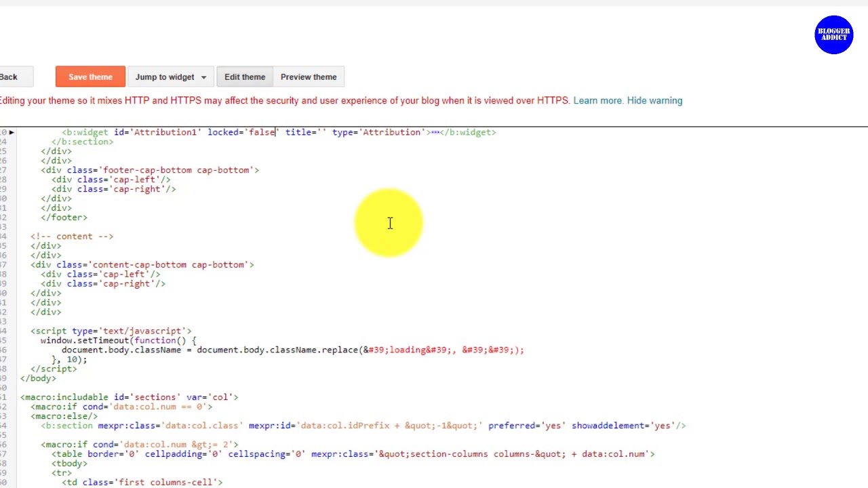Viewport: 868px width, 488px height.
Task: Click the document.body.className replace line
Action: coord(293,350)
